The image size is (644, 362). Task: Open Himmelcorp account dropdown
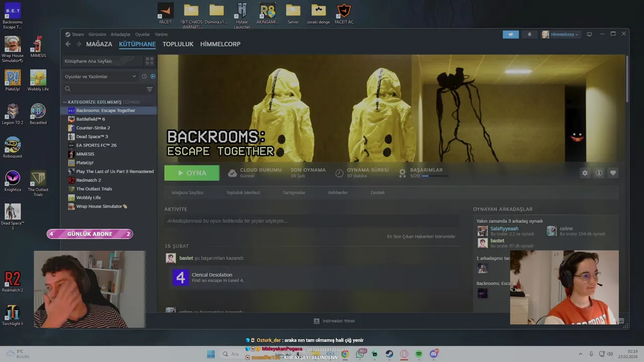point(560,34)
